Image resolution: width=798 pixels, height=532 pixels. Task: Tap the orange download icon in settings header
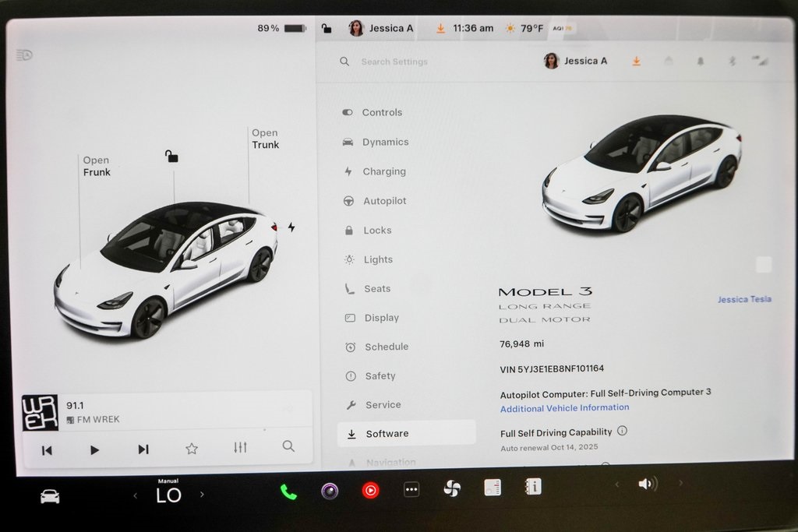point(636,62)
